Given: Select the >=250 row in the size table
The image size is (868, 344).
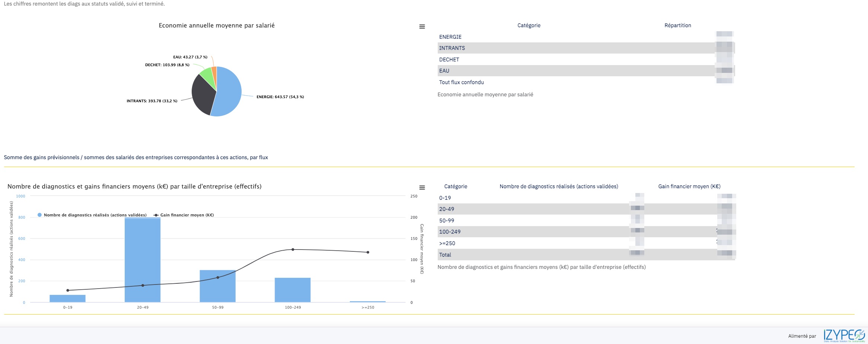Looking at the screenshot, I should click(587, 243).
